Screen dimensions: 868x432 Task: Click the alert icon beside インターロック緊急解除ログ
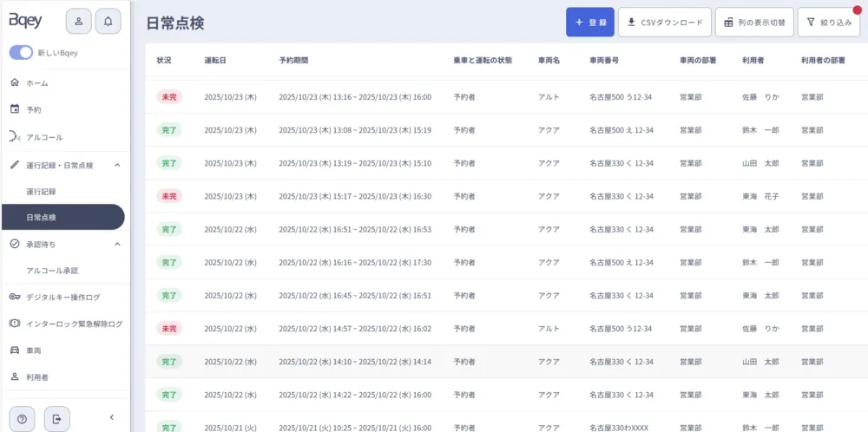(15, 324)
